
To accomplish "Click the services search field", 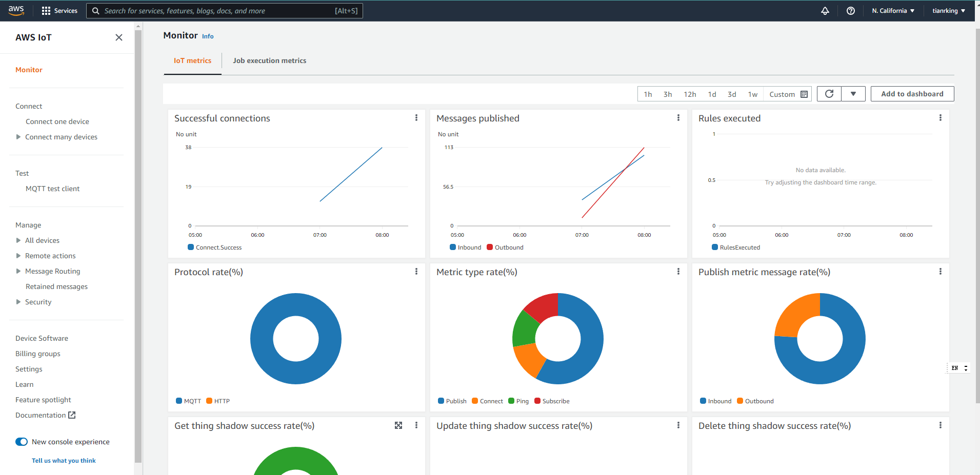I will click(225, 11).
